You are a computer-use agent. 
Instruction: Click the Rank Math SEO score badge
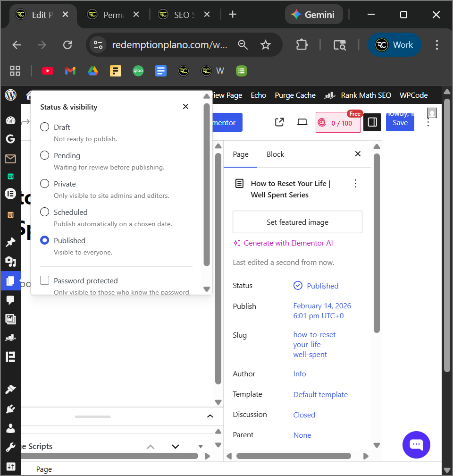coord(338,123)
